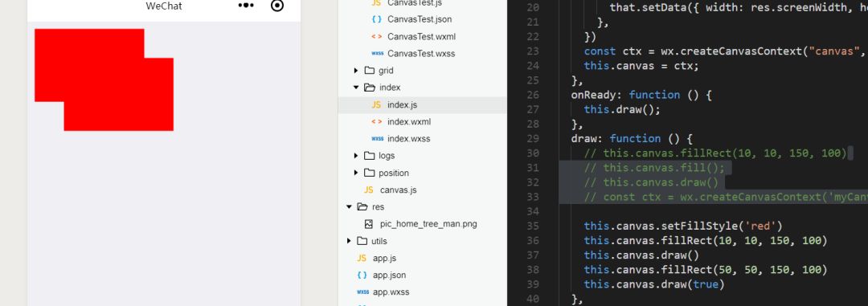The image size is (868, 306).
Task: Click the WeChat circular close-target icon
Action: 277,6
